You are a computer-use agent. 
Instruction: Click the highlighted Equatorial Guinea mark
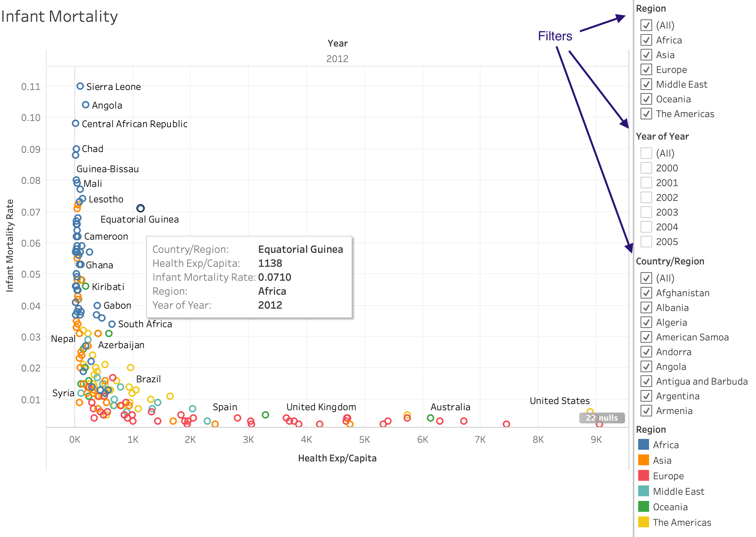[140, 208]
